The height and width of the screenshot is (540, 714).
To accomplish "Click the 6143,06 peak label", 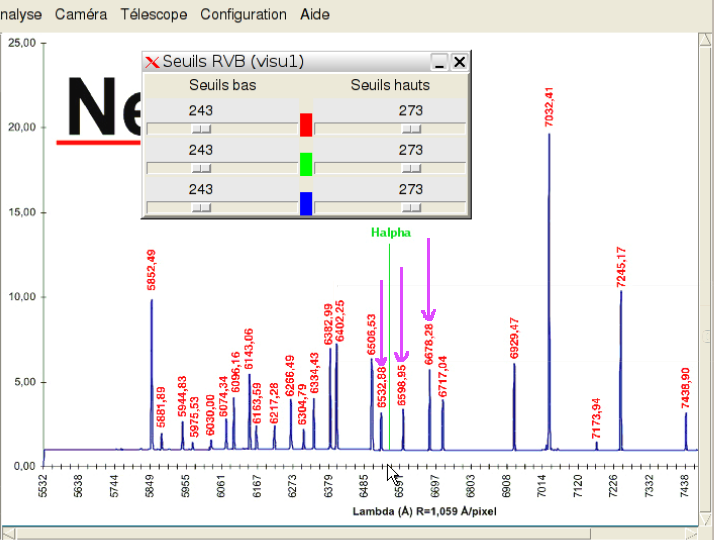I will pos(249,349).
